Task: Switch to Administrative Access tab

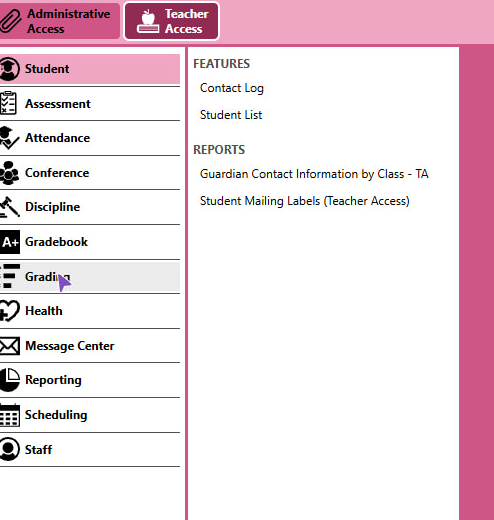Action: (60, 21)
